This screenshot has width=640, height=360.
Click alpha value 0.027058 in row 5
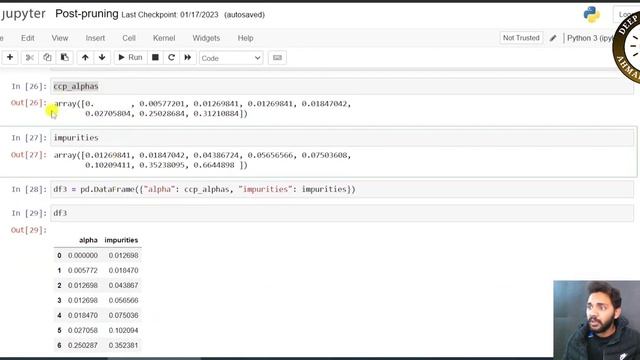[x=83, y=330]
